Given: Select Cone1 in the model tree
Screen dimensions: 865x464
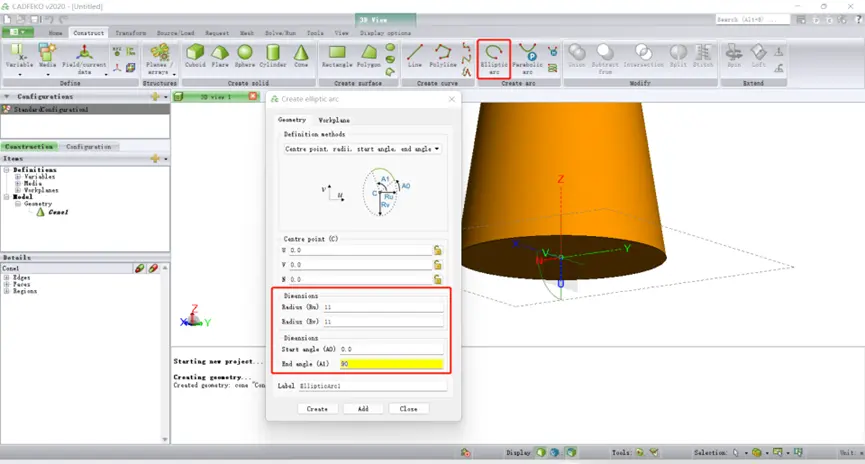Looking at the screenshot, I should pos(58,212).
